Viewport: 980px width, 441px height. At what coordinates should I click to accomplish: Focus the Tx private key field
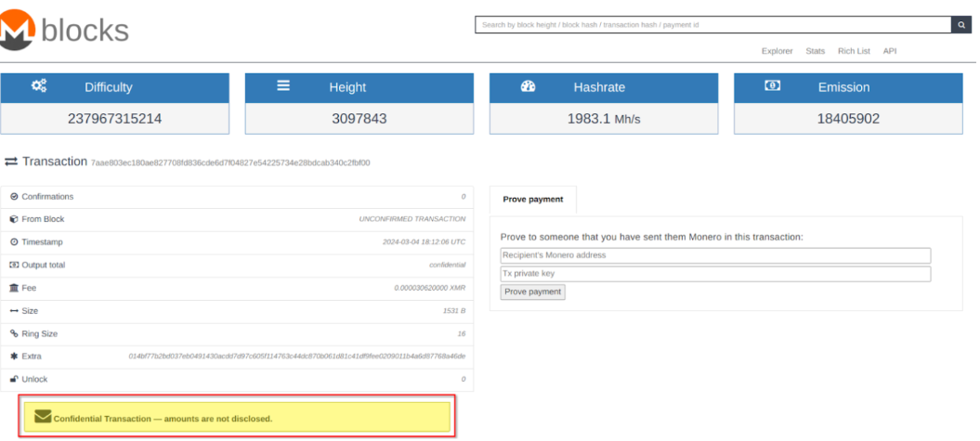tap(715, 274)
